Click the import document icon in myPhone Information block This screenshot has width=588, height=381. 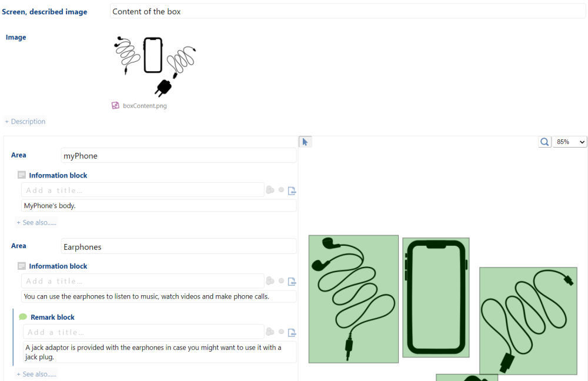coord(292,191)
